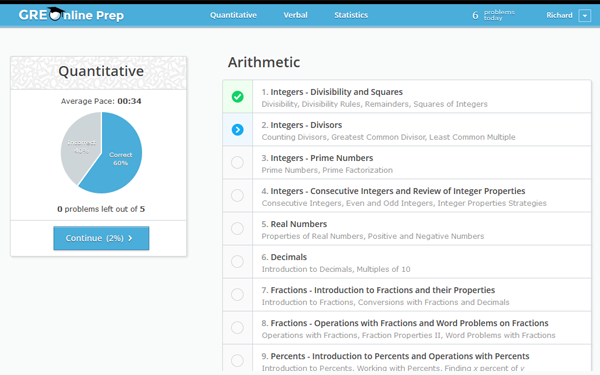Click subtitle Divisibility, Divisibility Rules, Remainders
The height and width of the screenshot is (375, 600).
[375, 104]
